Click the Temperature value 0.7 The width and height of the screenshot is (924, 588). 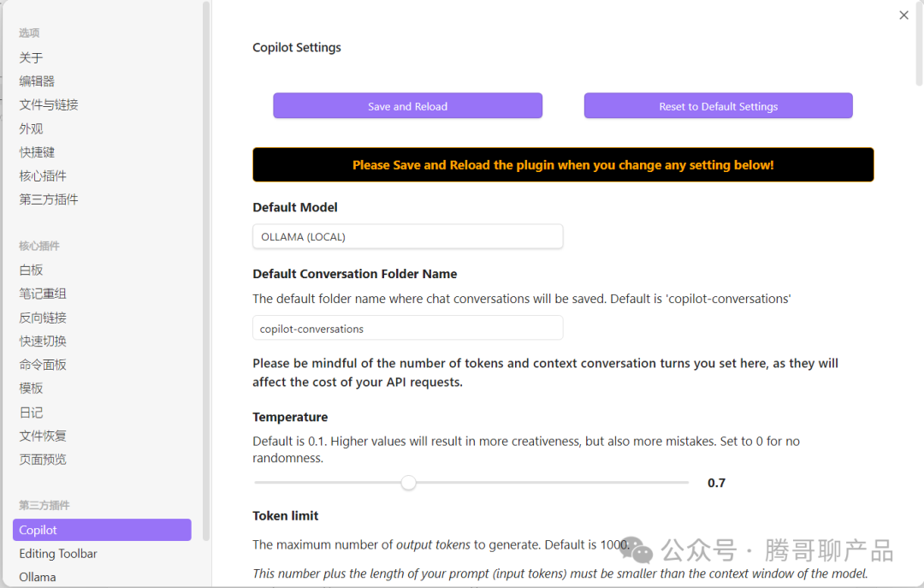(x=716, y=483)
